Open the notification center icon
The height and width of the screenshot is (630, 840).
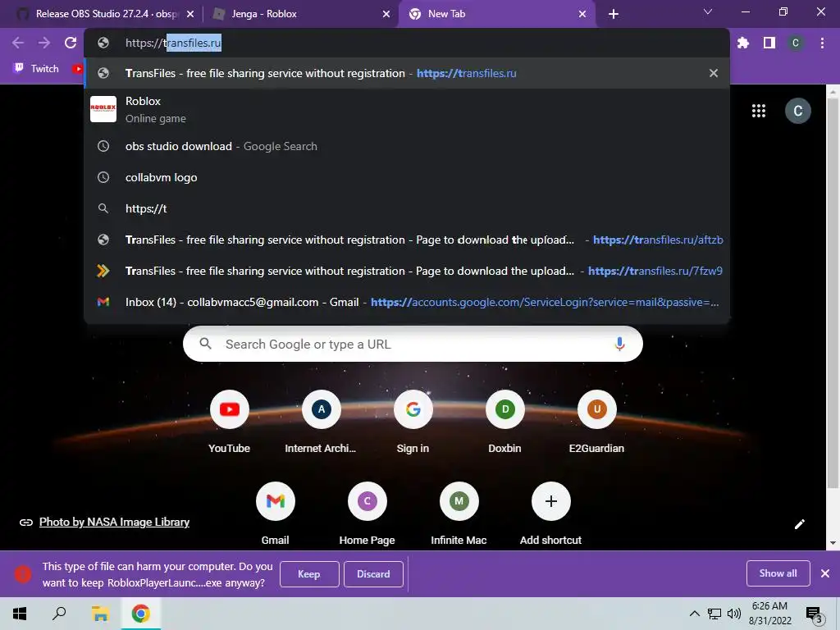(814, 614)
